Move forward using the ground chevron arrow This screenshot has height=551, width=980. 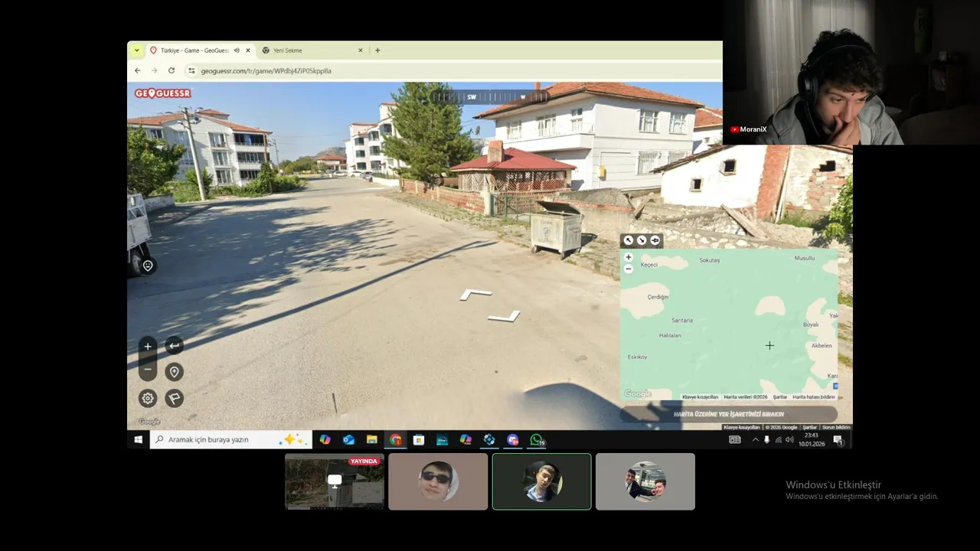[475, 294]
